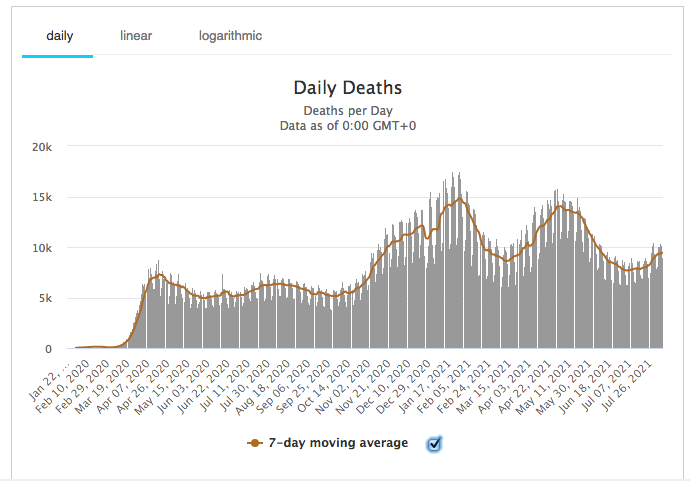Uncheck the 7-day moving average checkbox
This screenshot has width=690, height=481.
click(x=434, y=443)
